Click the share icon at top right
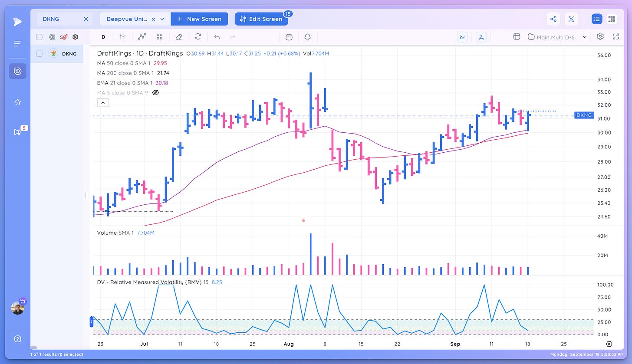The width and height of the screenshot is (632, 364). 553,19
